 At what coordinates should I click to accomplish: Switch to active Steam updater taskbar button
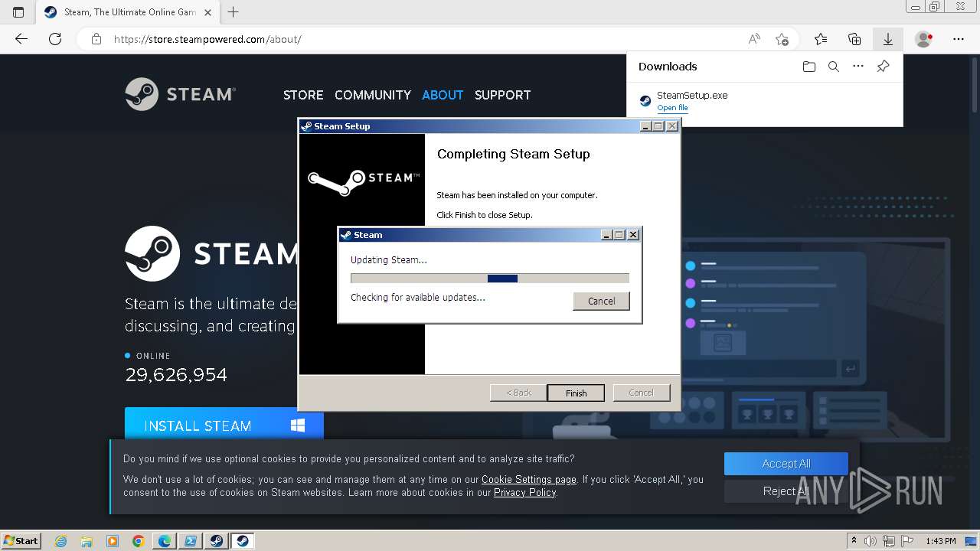click(x=243, y=541)
